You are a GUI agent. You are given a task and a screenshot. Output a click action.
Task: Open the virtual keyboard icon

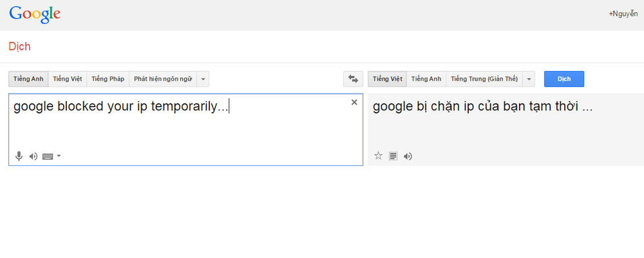48,156
